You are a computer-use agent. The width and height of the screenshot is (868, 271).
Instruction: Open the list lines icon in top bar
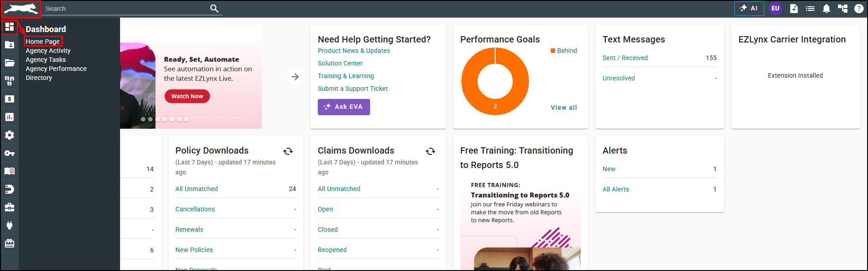point(810,9)
